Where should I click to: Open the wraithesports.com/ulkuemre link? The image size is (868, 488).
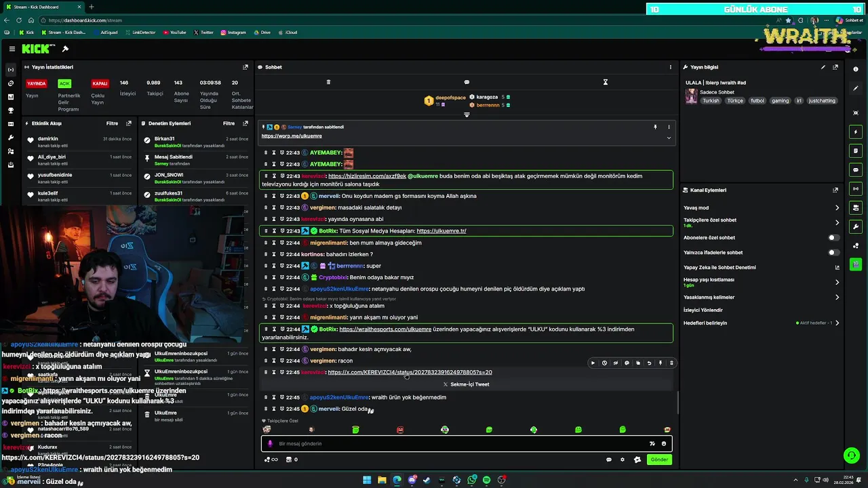point(385,329)
